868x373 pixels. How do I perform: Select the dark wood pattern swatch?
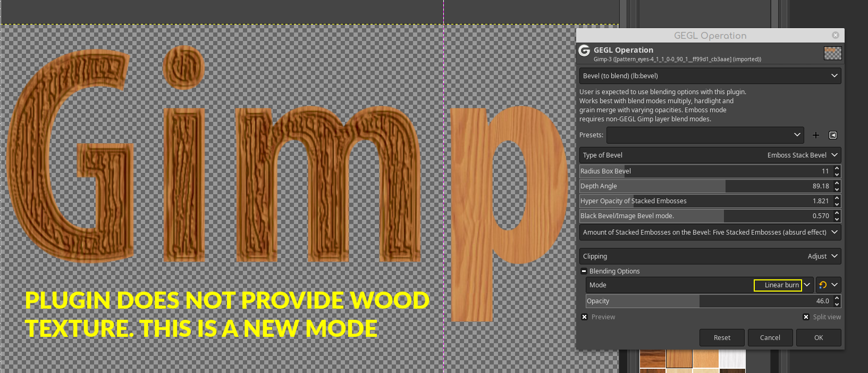pyautogui.click(x=652, y=359)
